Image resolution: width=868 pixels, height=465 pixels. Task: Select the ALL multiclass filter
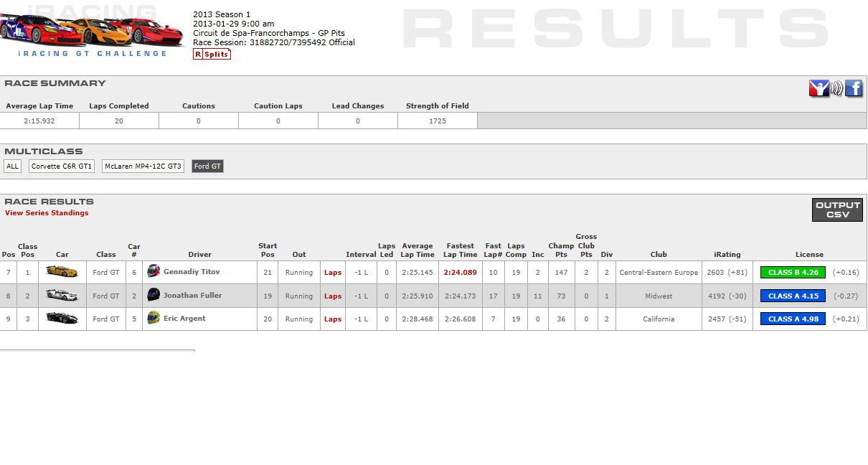tap(12, 166)
